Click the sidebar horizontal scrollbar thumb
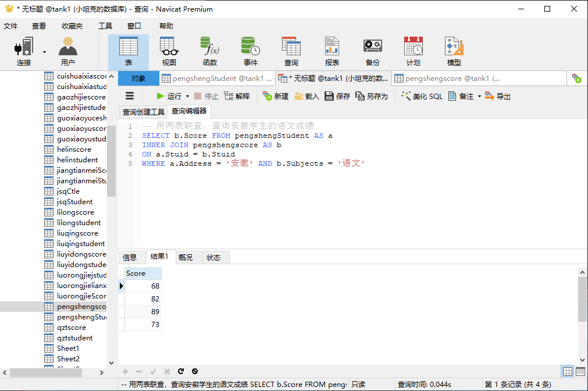588x391 pixels. pos(46,372)
